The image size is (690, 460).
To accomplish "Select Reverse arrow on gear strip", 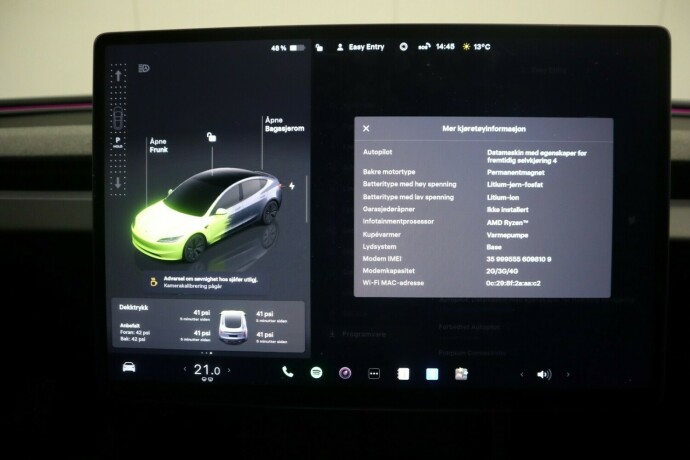I will (118, 183).
